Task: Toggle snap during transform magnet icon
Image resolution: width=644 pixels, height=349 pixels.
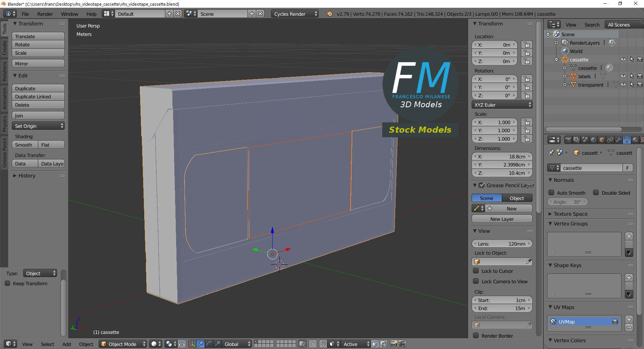Action: click(x=323, y=344)
